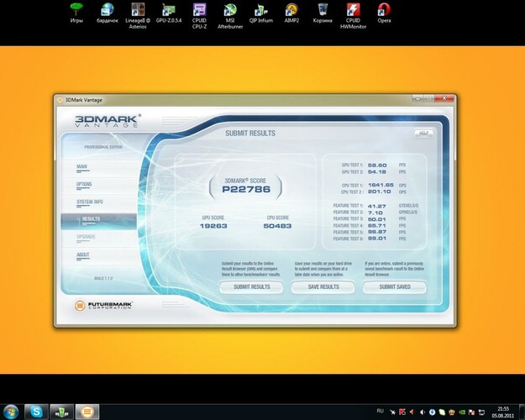Launch MSI Afterburner from desktop
This screenshot has width=525, height=420.
click(230, 16)
